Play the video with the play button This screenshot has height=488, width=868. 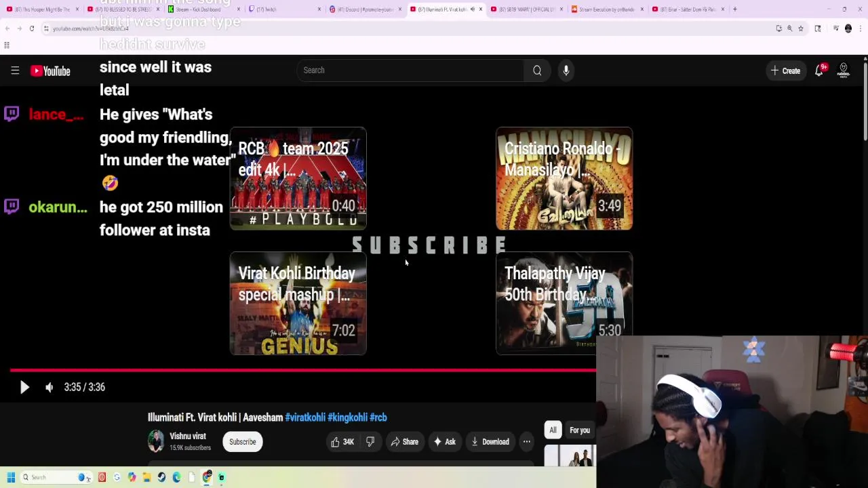(x=24, y=387)
